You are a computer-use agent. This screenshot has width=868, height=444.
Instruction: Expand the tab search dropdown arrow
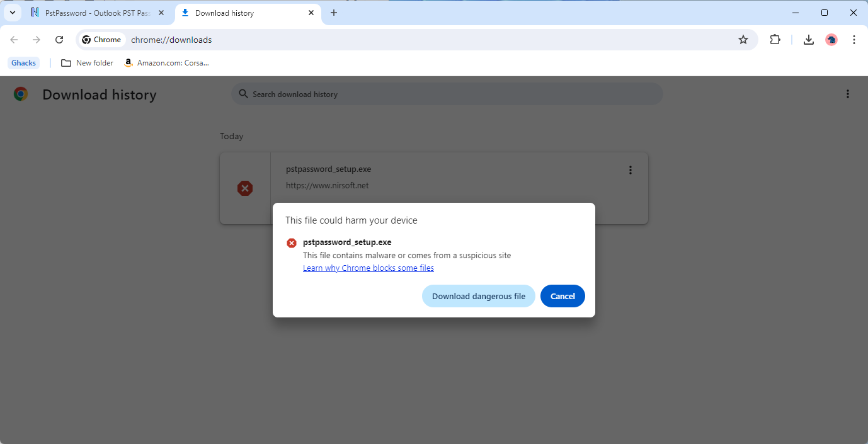(x=12, y=13)
